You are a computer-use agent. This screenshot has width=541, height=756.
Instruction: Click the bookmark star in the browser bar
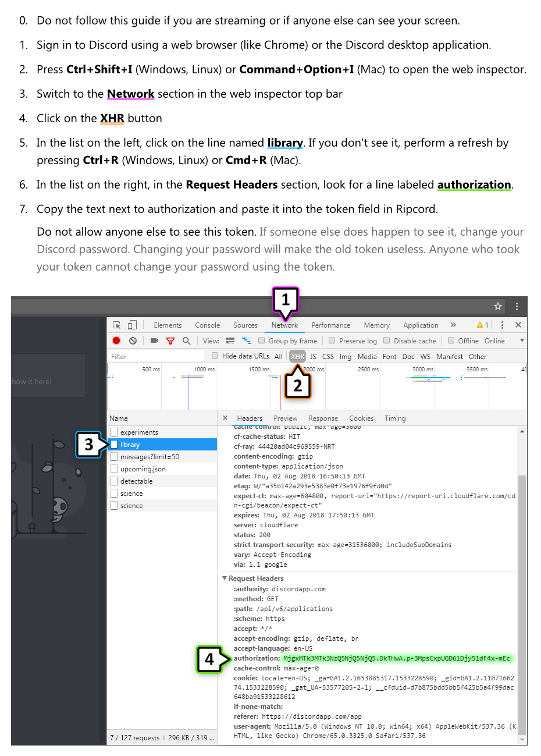click(498, 306)
